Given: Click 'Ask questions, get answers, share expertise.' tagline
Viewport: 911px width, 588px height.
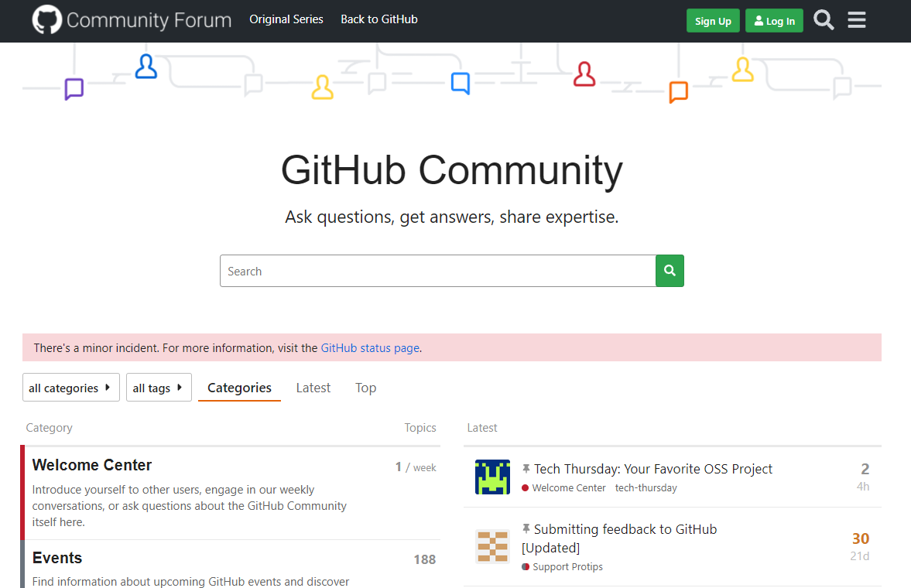Looking at the screenshot, I should coord(451,217).
